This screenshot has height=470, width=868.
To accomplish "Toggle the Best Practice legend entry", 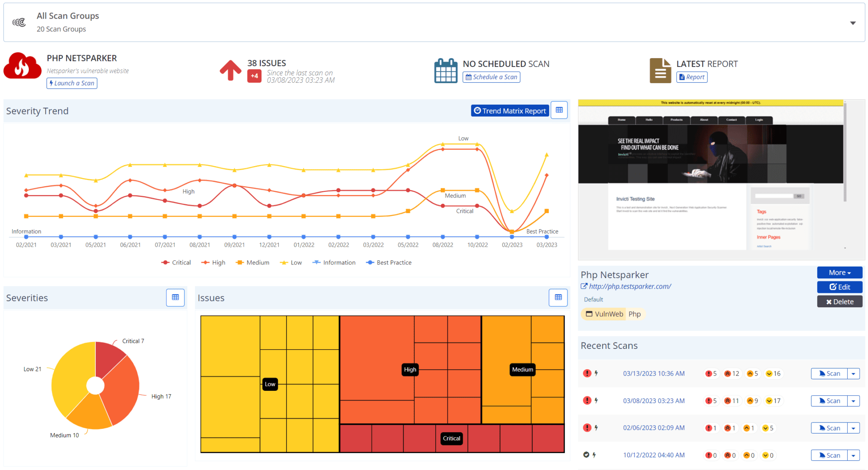I will (389, 262).
